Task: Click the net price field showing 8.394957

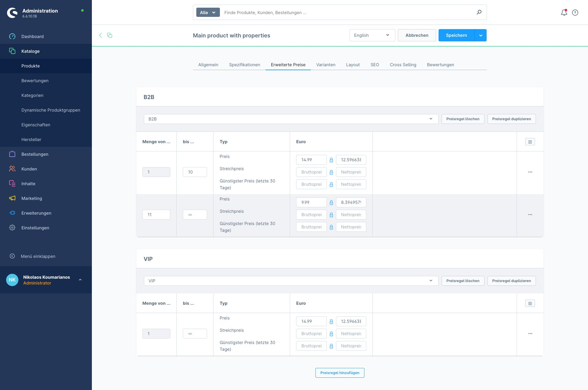Action: click(351, 202)
